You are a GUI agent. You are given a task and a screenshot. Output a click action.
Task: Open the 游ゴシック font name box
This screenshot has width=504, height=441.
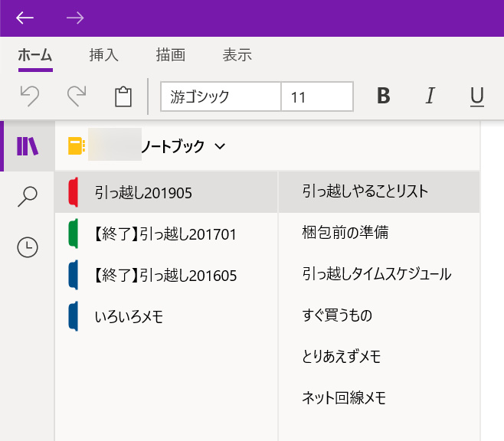pos(221,96)
